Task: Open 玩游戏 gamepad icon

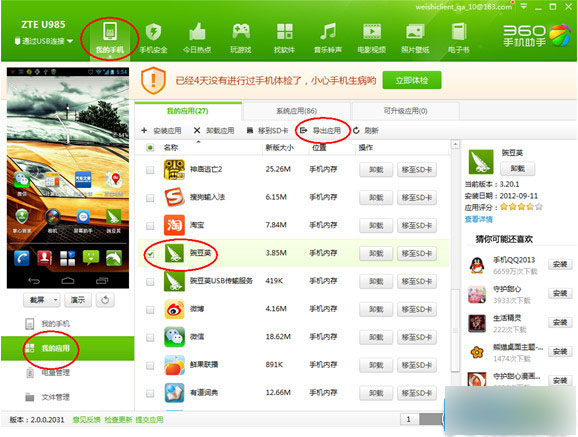Action: (241, 38)
